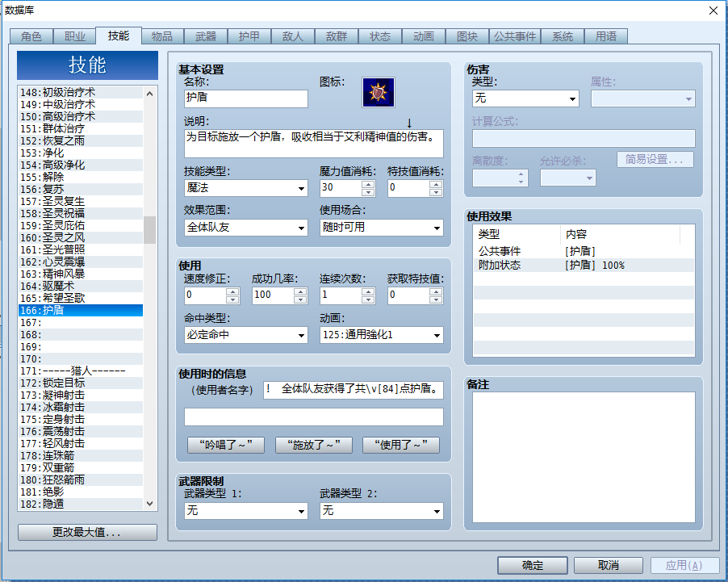This screenshot has width=728, height=582.
Task: Switch to the 状态 tab
Action: point(380,36)
